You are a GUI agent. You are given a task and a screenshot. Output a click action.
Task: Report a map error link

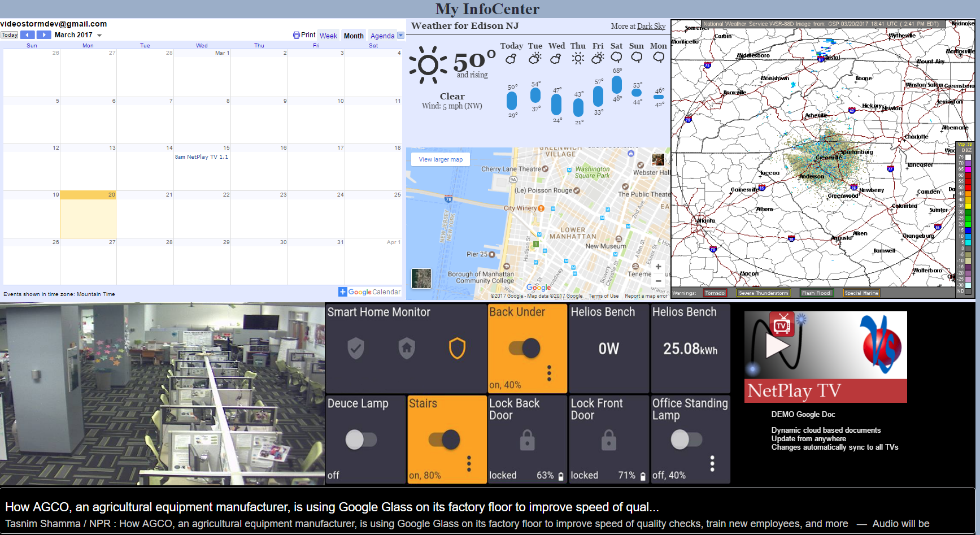(646, 296)
